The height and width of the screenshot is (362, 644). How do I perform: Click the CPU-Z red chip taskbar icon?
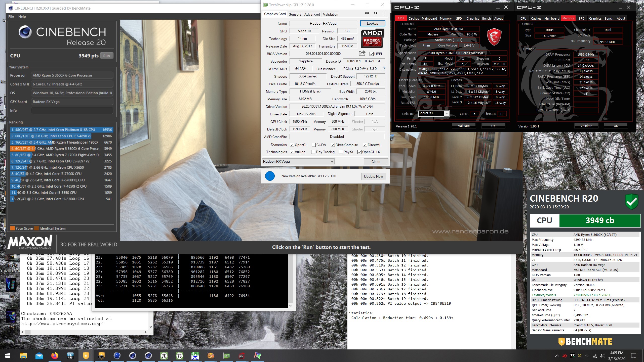[x=242, y=356]
